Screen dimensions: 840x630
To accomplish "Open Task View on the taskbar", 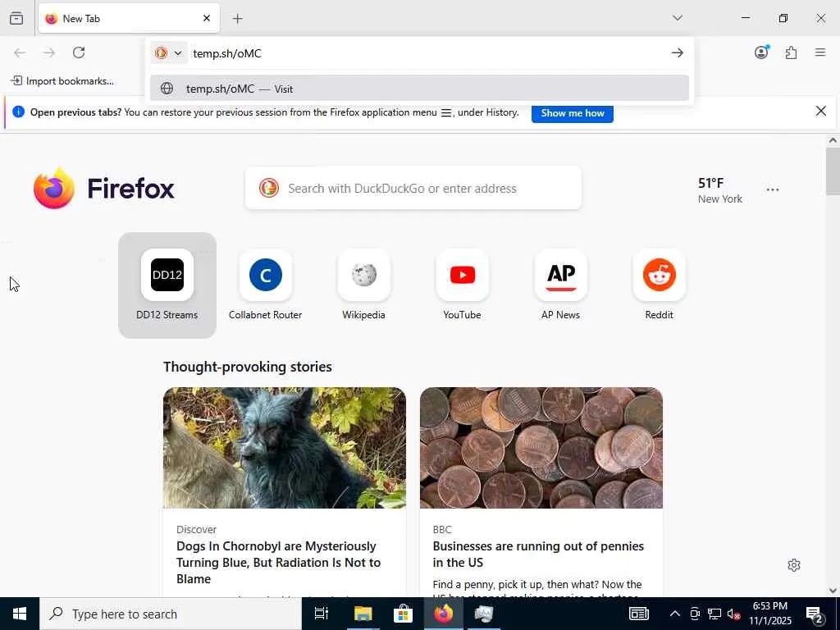I will 322,614.
